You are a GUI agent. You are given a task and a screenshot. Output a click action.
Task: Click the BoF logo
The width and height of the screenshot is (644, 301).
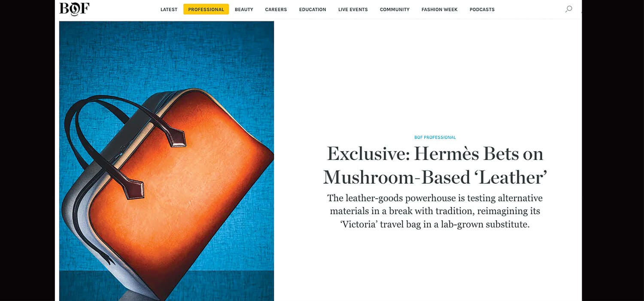coord(74,9)
